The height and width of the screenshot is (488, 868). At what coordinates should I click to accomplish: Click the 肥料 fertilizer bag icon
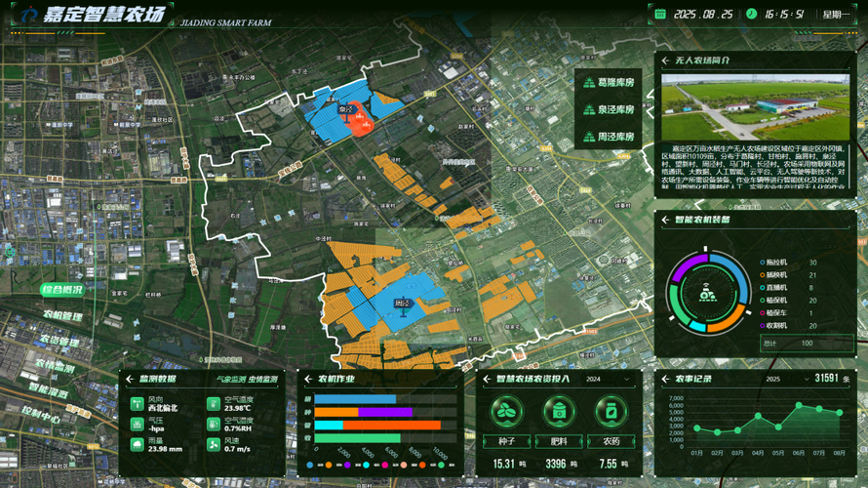(559, 412)
